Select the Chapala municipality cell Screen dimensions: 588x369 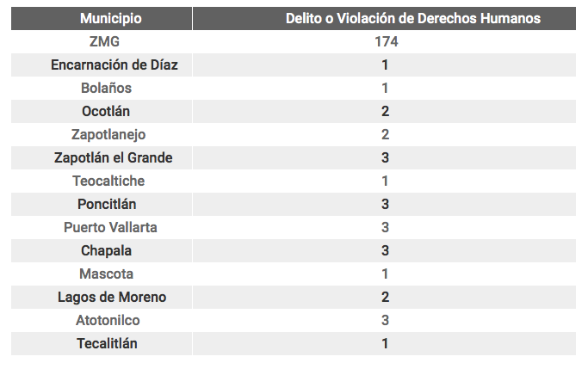pyautogui.click(x=107, y=250)
